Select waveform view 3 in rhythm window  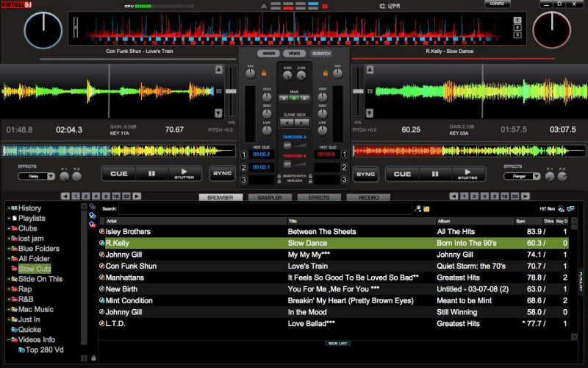point(517,35)
